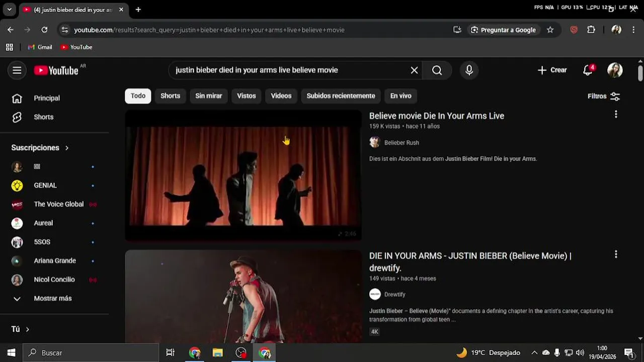Open the YouTube bookmark
Image resolution: width=644 pixels, height=362 pixels.
[76, 47]
